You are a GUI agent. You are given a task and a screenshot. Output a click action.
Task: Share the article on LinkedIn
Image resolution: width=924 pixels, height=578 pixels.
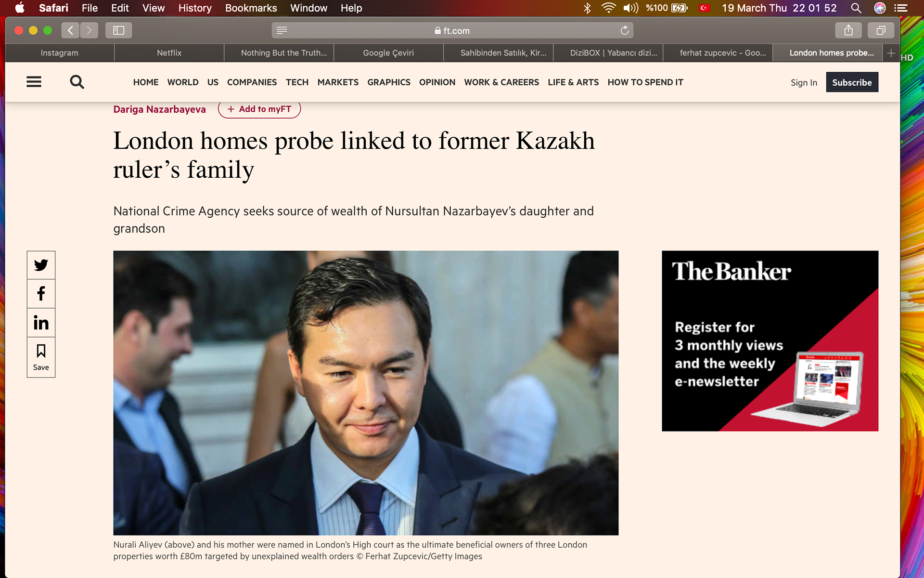(x=41, y=323)
